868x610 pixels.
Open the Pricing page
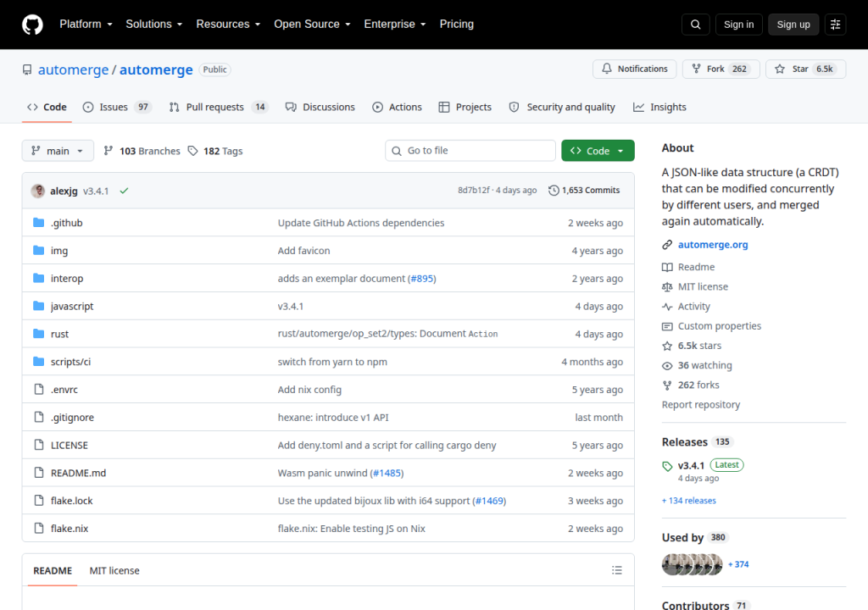(457, 25)
